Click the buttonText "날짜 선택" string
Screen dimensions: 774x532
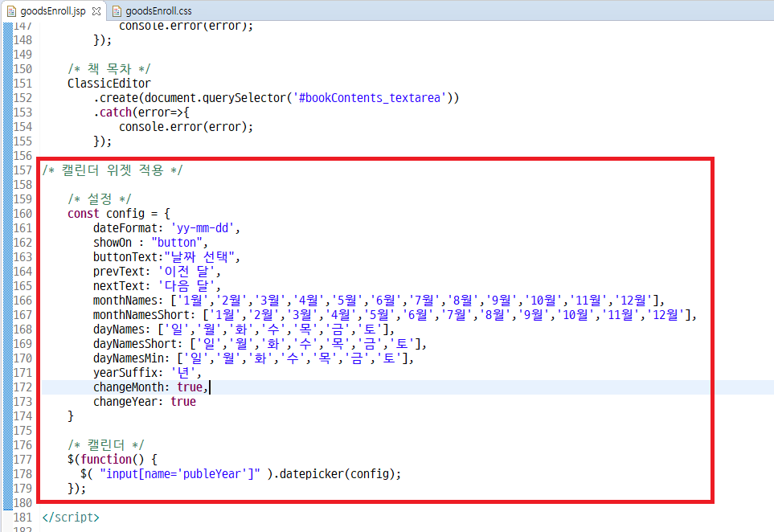tap(199, 257)
